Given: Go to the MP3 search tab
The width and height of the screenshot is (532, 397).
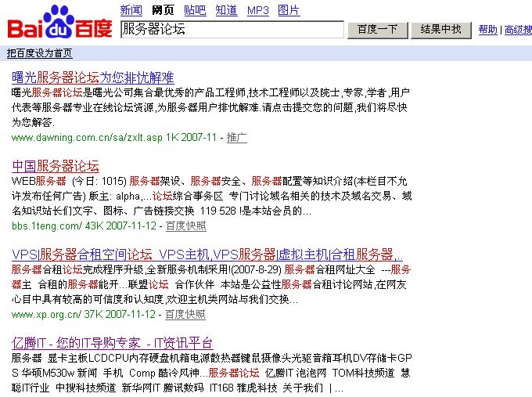Looking at the screenshot, I should click(x=258, y=10).
